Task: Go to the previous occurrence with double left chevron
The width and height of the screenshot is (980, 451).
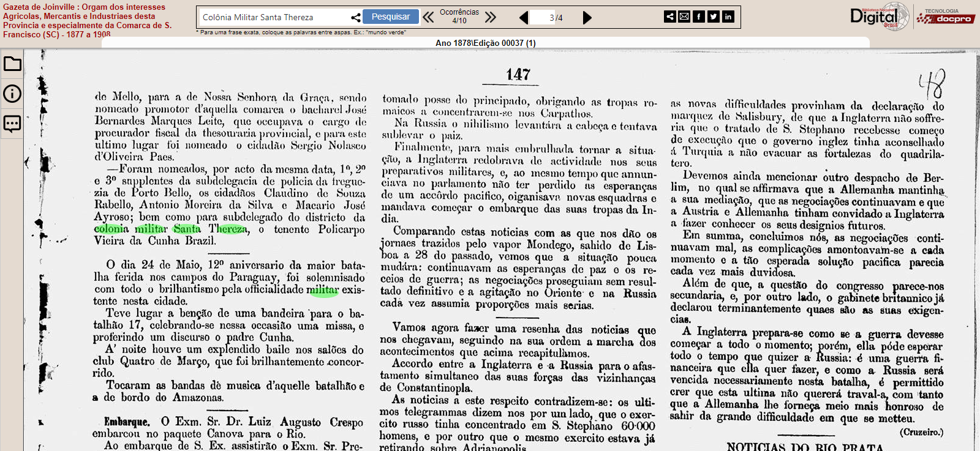Action: point(428,17)
